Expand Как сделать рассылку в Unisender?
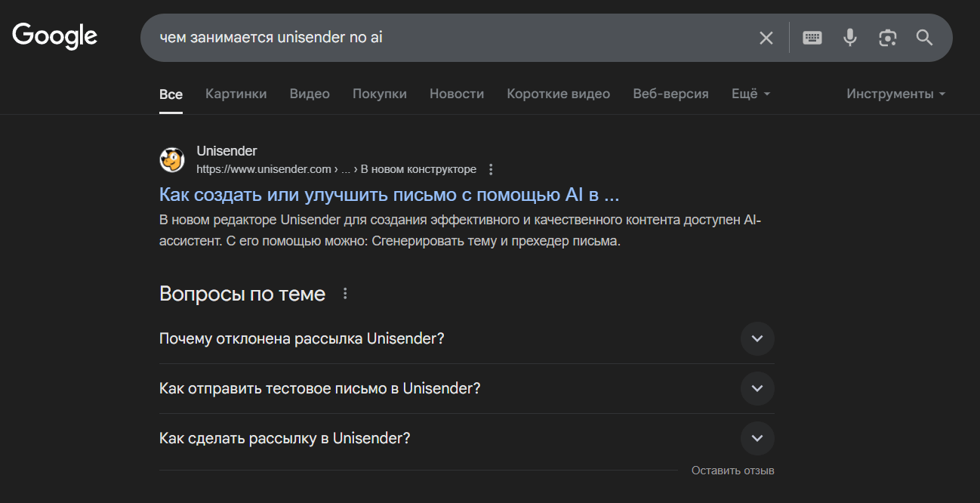This screenshot has width=980, height=503. click(x=467, y=438)
